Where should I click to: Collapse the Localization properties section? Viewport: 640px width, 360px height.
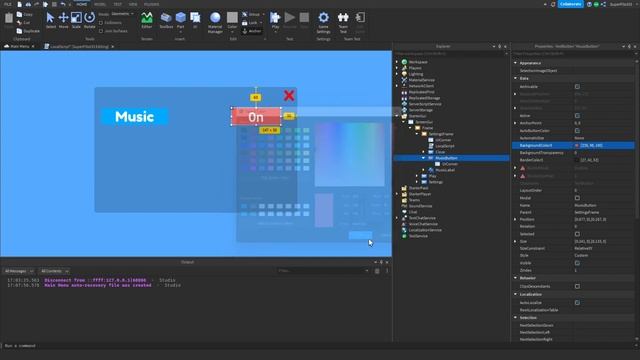(x=515, y=294)
